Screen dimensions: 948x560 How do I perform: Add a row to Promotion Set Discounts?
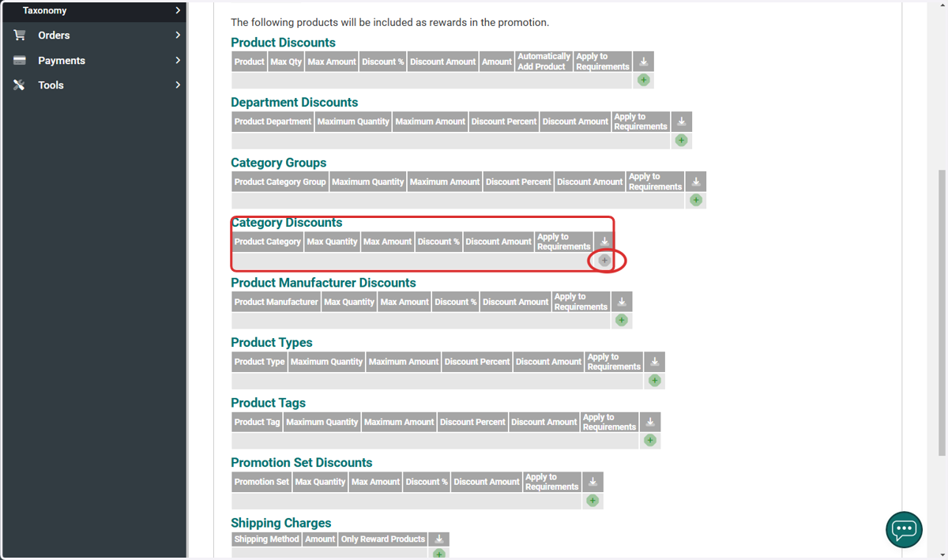tap(592, 500)
